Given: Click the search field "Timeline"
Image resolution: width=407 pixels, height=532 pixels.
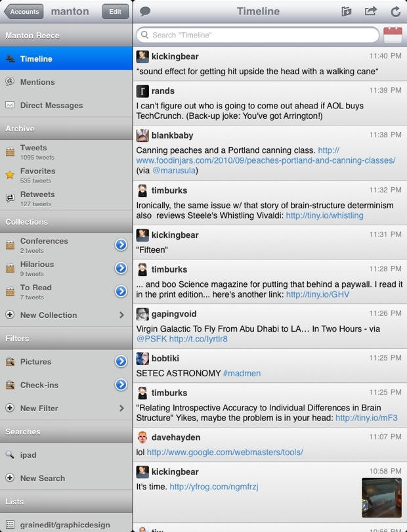Looking at the screenshot, I should (258, 35).
